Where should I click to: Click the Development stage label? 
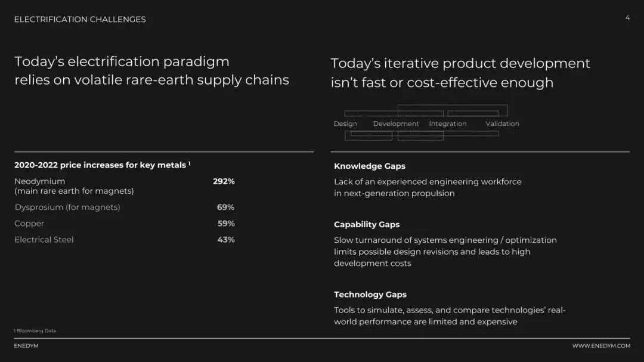(x=396, y=124)
